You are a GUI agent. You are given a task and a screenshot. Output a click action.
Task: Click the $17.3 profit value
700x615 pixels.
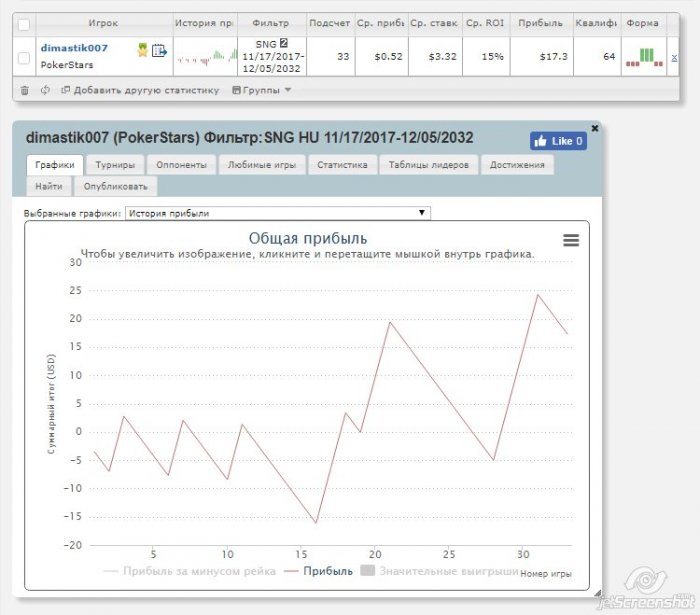pos(553,57)
